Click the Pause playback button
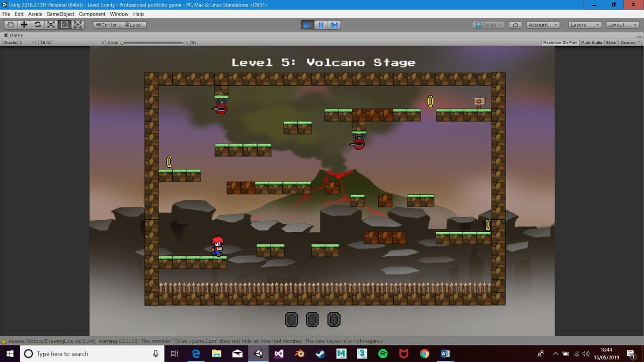Screen dimensions: 644x362 [x=320, y=25]
